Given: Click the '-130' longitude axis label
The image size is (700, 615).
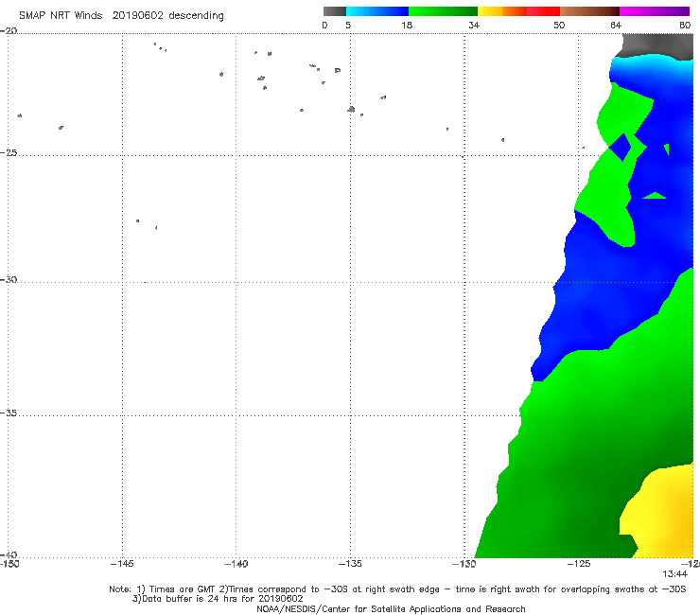Looking at the screenshot, I should [x=464, y=564].
